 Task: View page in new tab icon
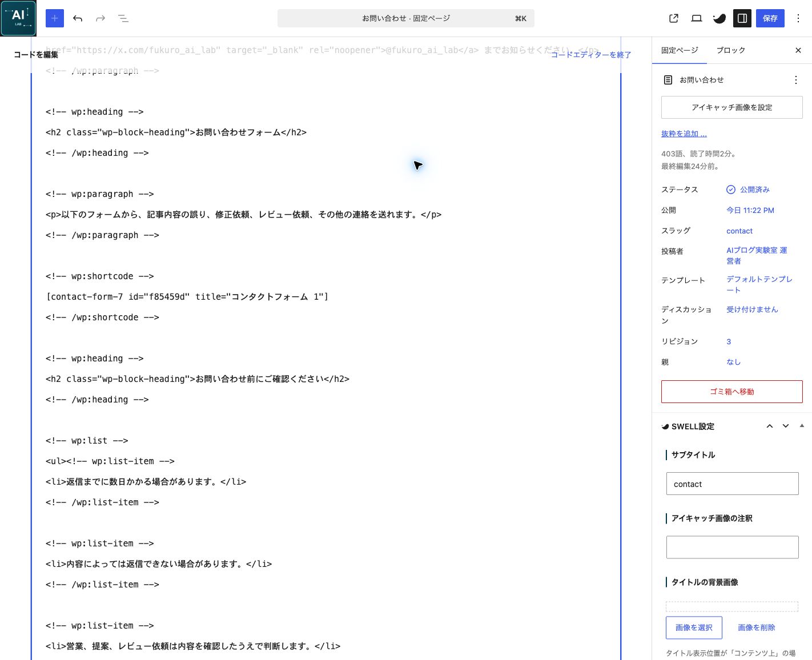674,18
